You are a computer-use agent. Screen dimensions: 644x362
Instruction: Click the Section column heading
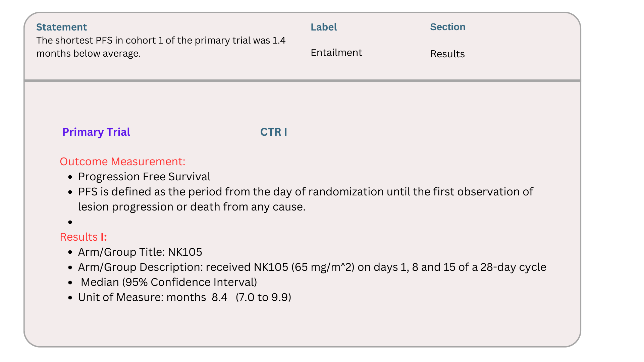(x=447, y=27)
